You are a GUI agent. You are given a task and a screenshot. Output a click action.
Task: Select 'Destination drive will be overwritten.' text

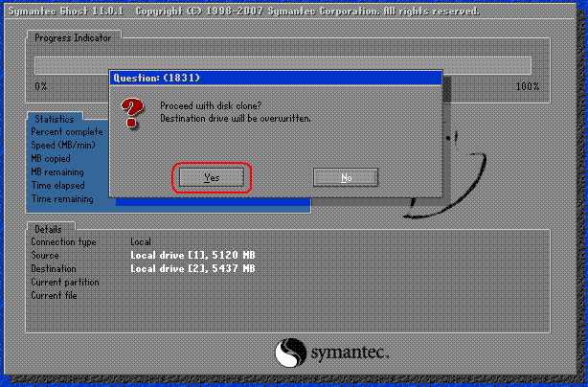click(236, 119)
